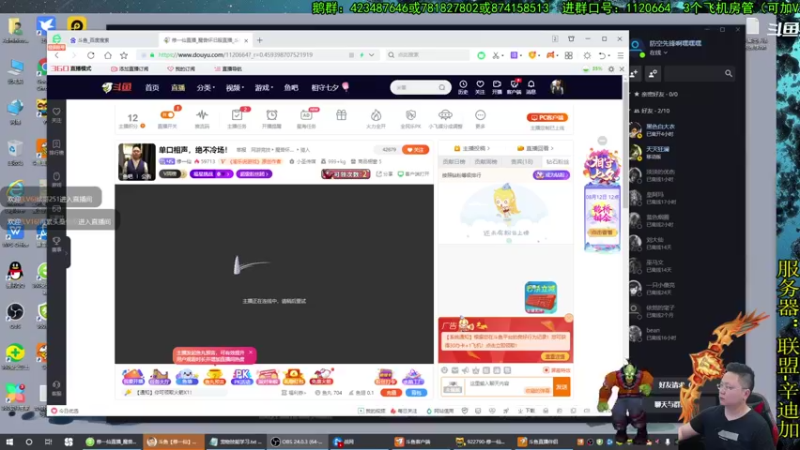Toggle the screen effects option above chat
Screen dimensions: 800x450
click(557, 370)
